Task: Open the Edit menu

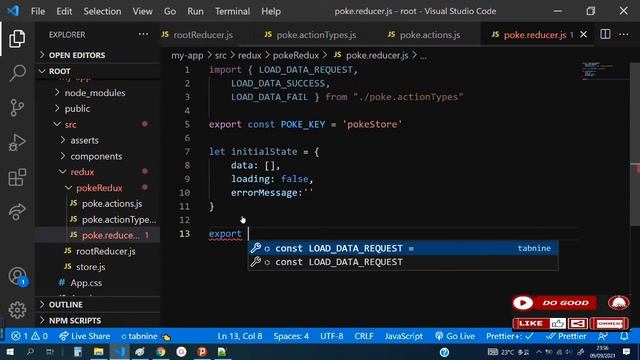Action: point(64,11)
